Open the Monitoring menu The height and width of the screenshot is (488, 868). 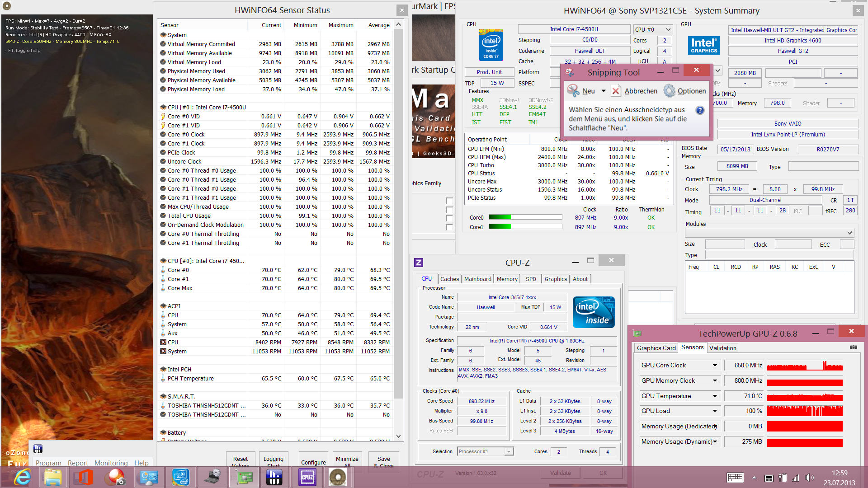[x=111, y=463]
